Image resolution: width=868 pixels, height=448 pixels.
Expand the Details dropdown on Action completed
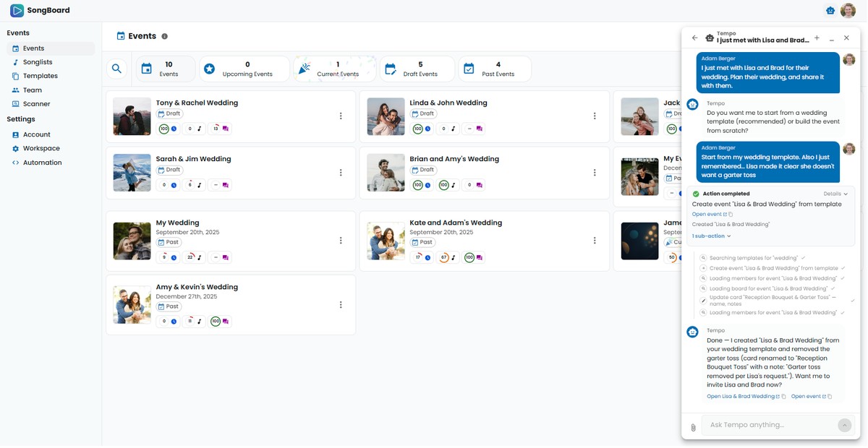point(833,193)
